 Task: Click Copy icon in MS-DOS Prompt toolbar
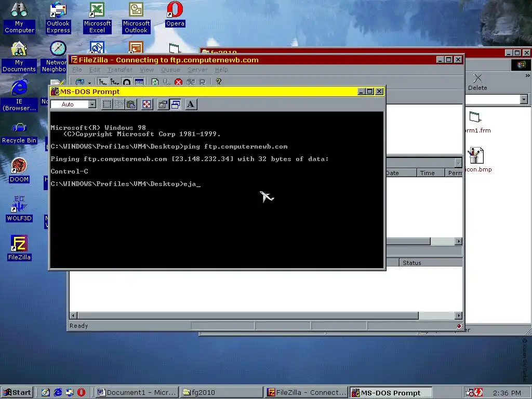coord(119,104)
